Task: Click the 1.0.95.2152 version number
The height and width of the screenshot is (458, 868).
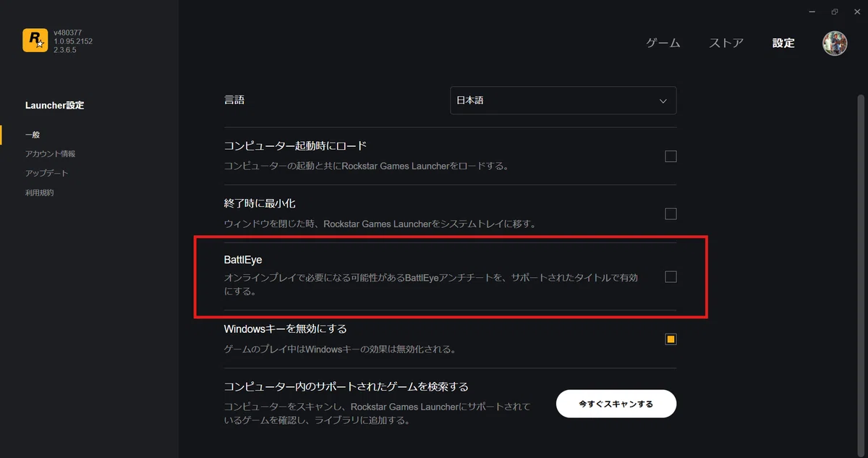Action: coord(73,41)
